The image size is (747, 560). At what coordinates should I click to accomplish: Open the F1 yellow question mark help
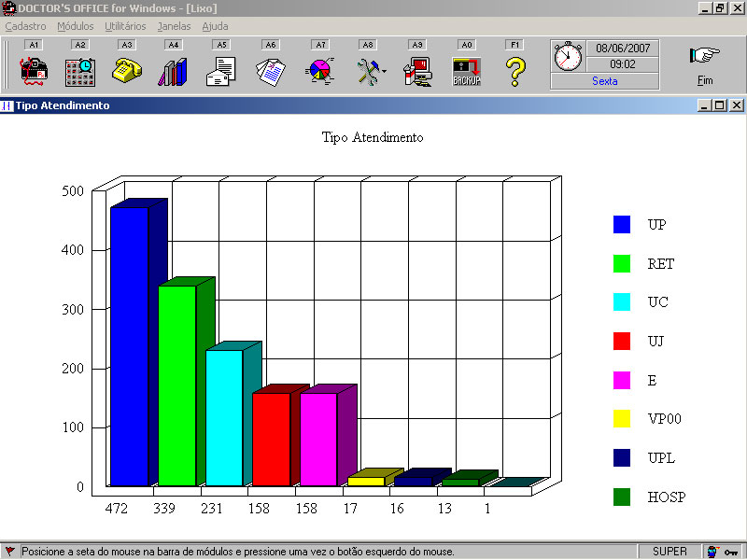point(515,72)
